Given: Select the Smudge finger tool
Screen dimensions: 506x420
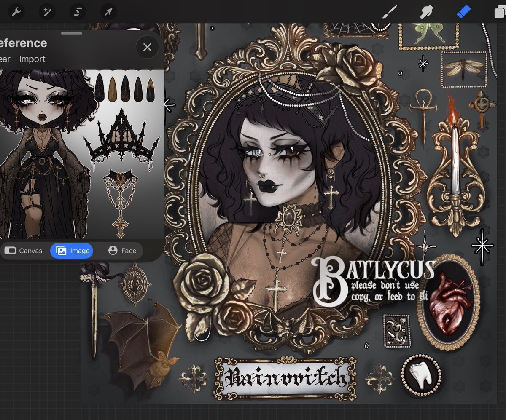Looking at the screenshot, I should [427, 12].
